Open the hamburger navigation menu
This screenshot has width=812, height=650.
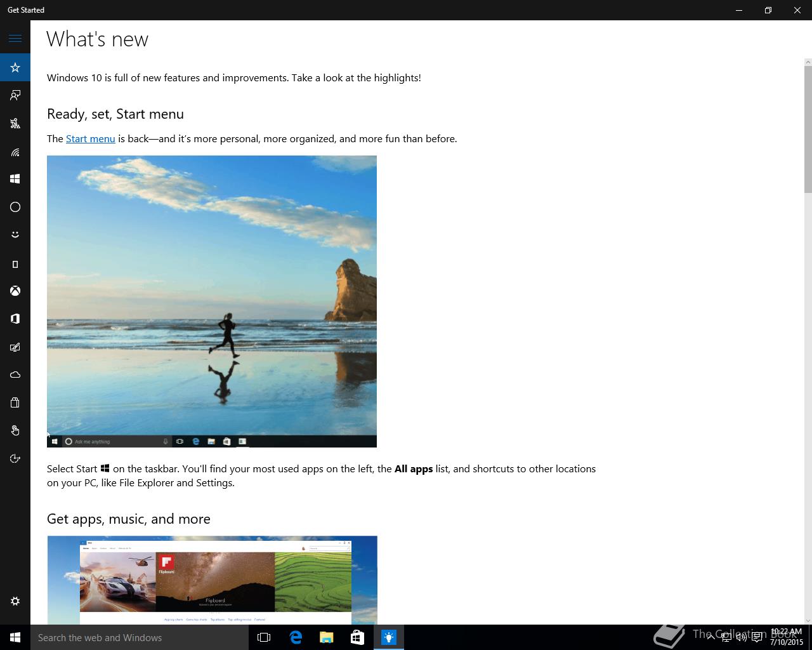click(x=15, y=39)
